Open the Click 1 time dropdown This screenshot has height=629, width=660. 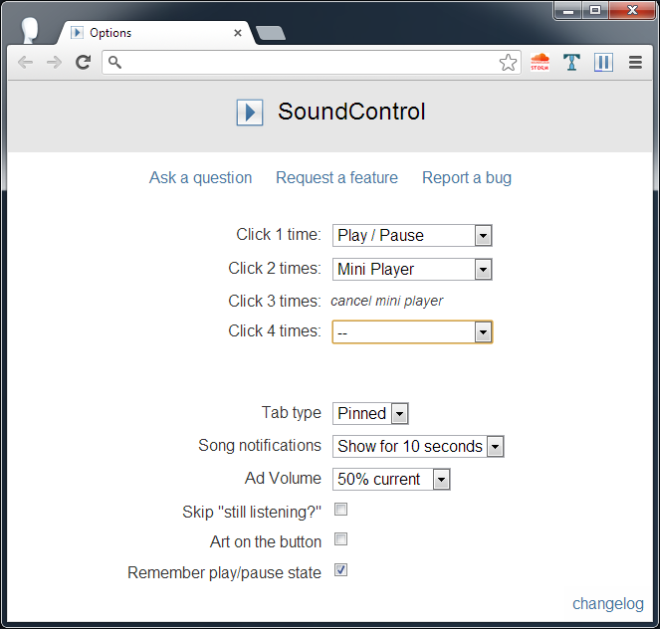point(412,235)
